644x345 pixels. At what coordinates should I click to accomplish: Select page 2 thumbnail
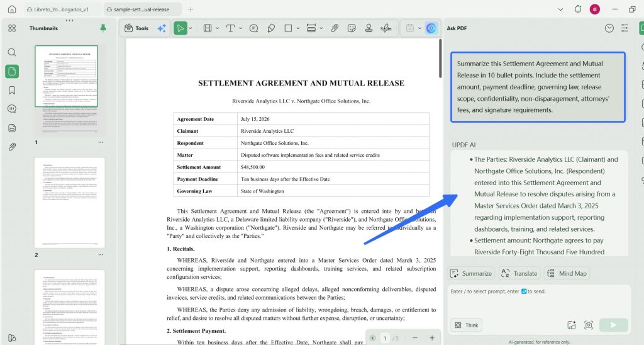click(69, 203)
